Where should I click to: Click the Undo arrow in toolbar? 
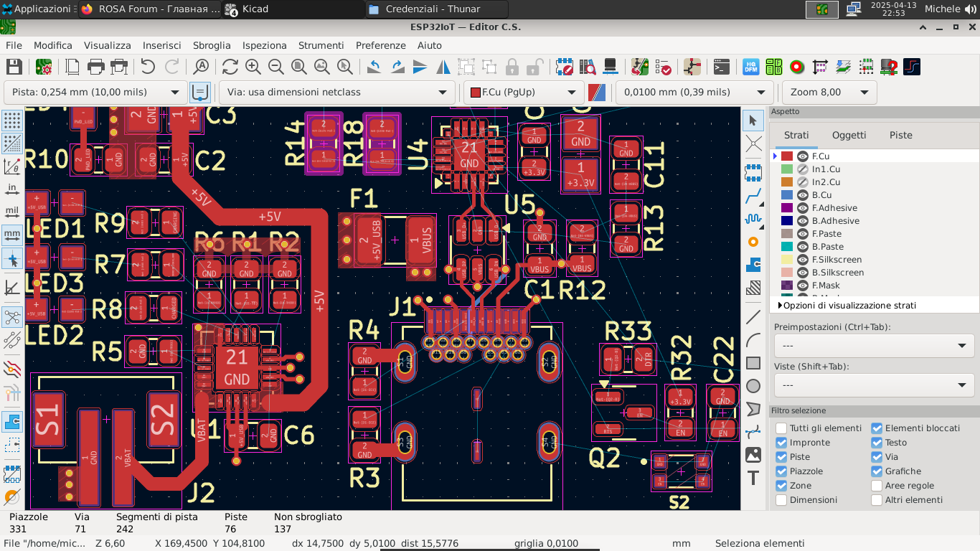[148, 67]
